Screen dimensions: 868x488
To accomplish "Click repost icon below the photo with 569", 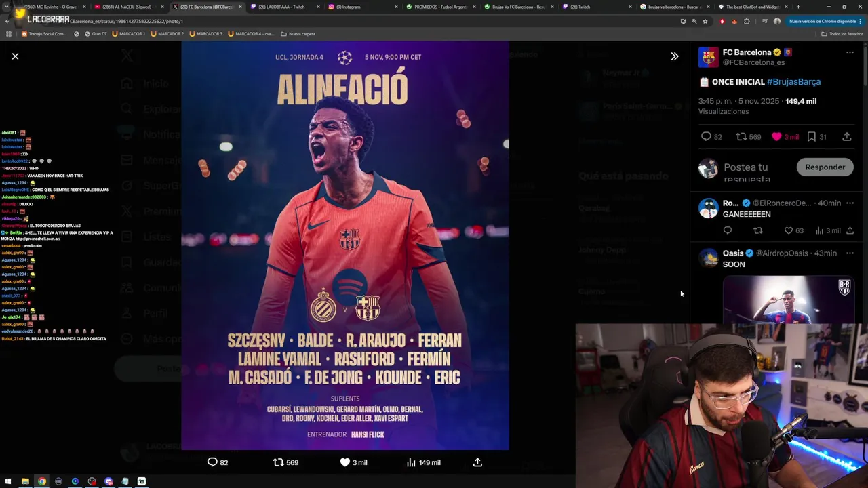I will pos(278,462).
